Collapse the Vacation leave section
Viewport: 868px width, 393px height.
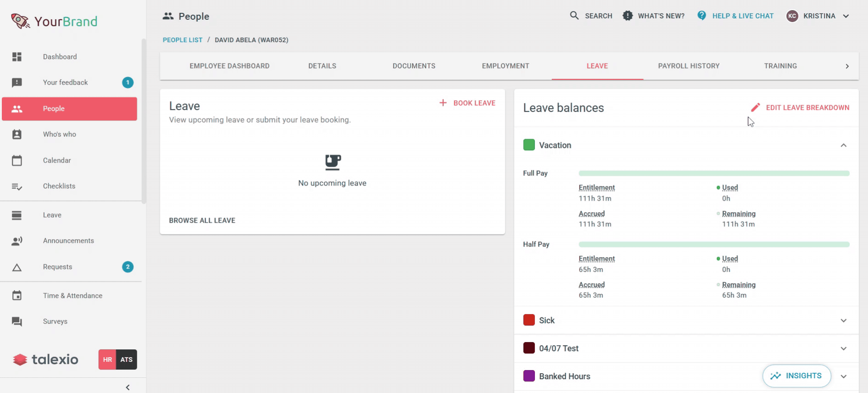click(844, 145)
